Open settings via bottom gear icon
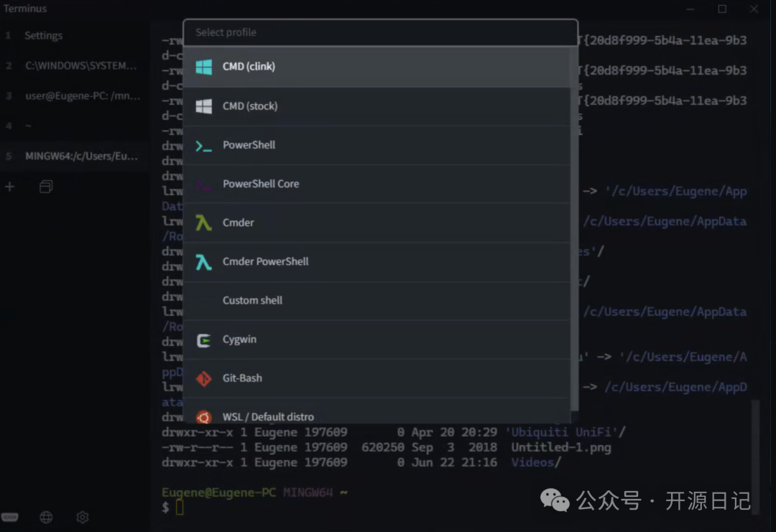The width and height of the screenshot is (776, 532). tap(83, 517)
